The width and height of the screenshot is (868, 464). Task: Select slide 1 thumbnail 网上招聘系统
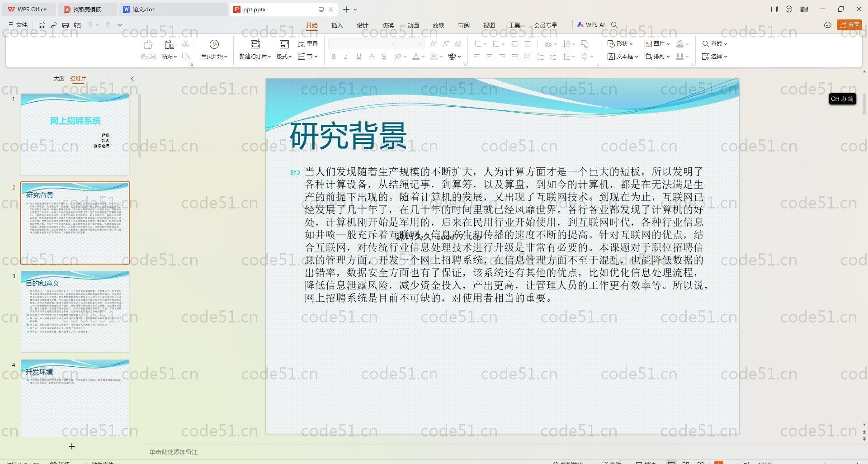(x=75, y=134)
